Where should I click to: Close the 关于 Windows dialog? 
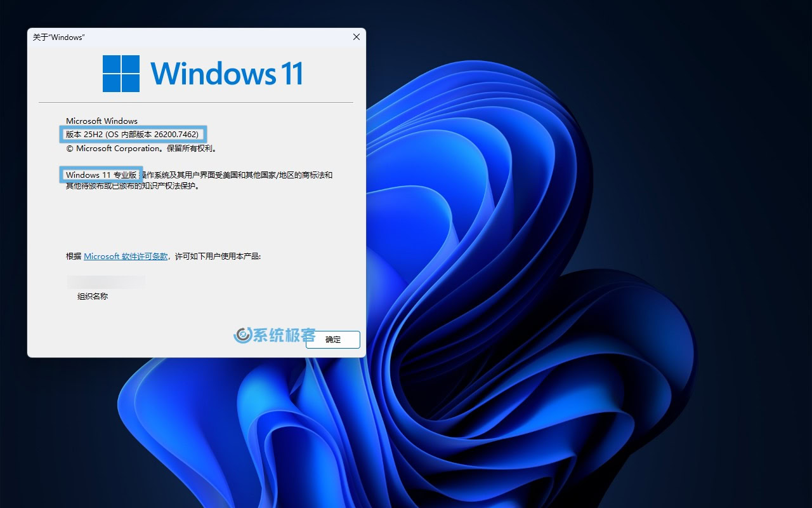(x=356, y=37)
